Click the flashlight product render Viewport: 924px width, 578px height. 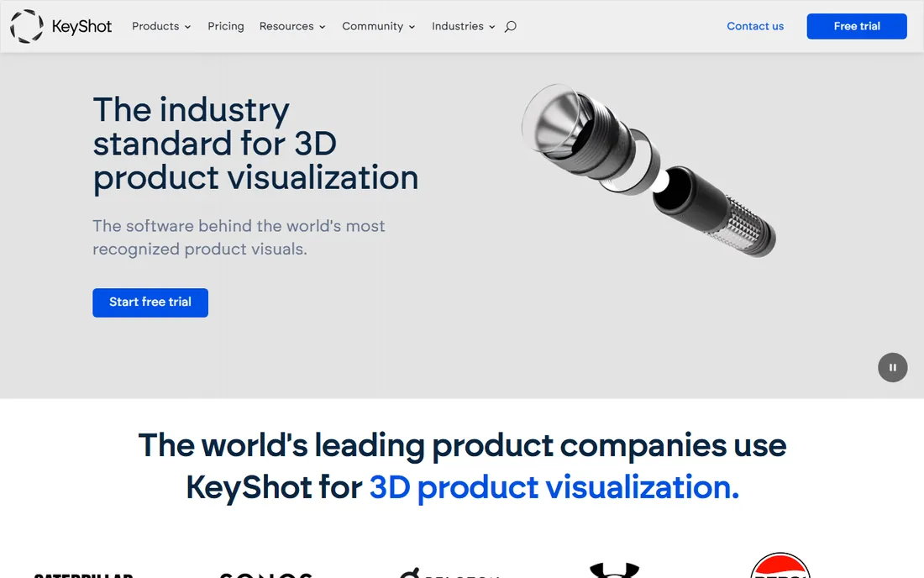[648, 170]
